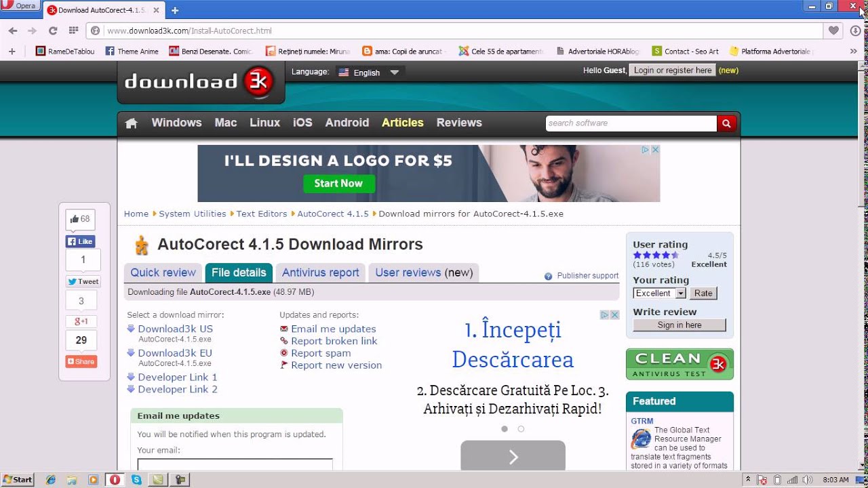Open AdChoices icon on banner ad
Image resolution: width=868 pixels, height=488 pixels.
click(x=646, y=150)
